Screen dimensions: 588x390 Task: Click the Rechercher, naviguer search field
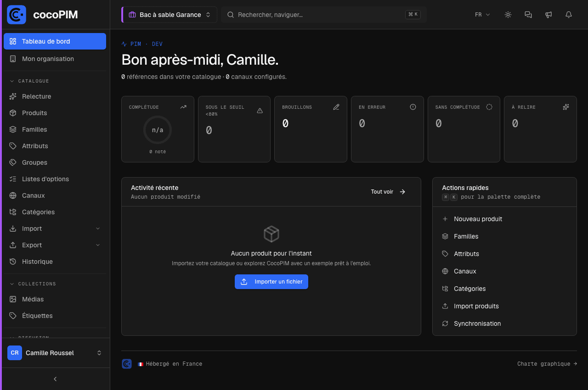324,15
